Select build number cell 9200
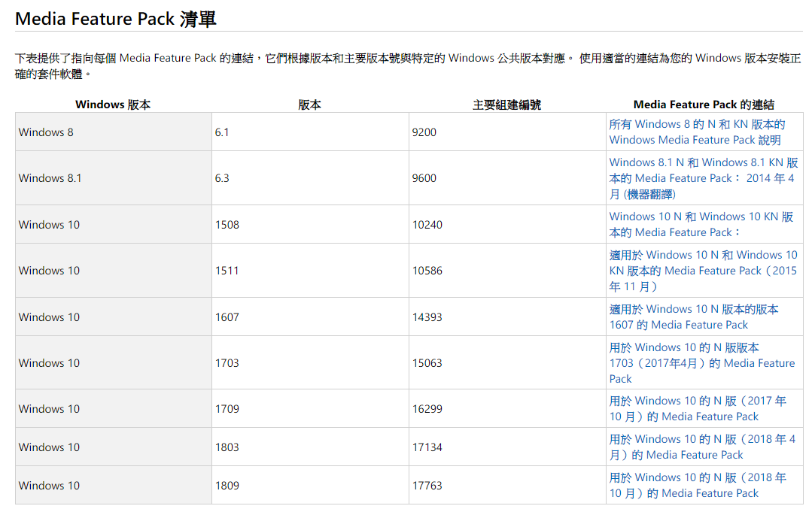 [507, 132]
